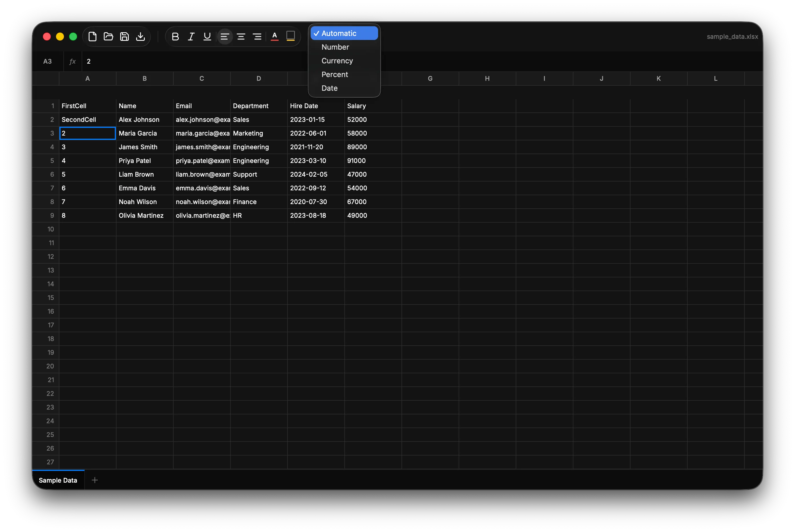
Task: Select the James Smith cell
Action: (144, 147)
